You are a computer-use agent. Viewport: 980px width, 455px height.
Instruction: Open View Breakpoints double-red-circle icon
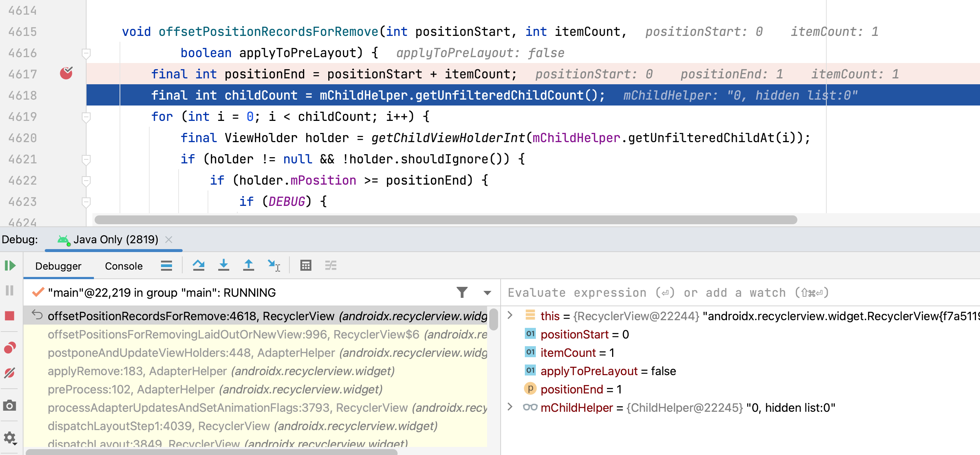(x=10, y=347)
